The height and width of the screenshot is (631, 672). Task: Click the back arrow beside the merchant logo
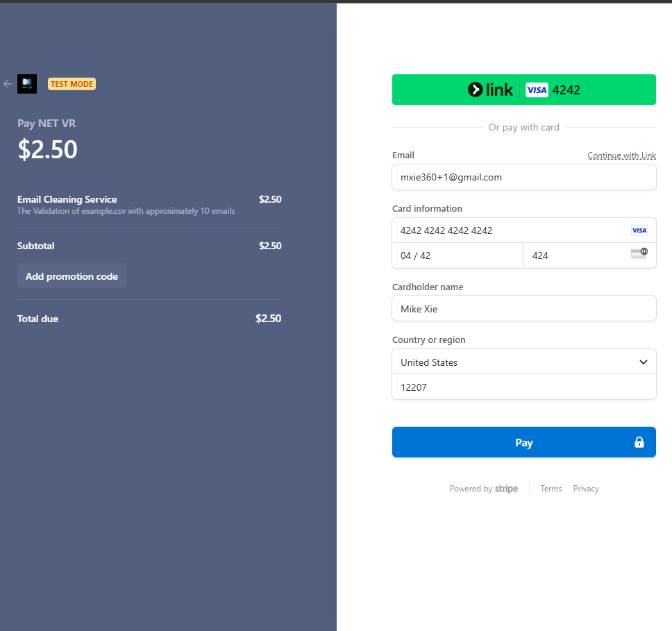pyautogui.click(x=8, y=84)
